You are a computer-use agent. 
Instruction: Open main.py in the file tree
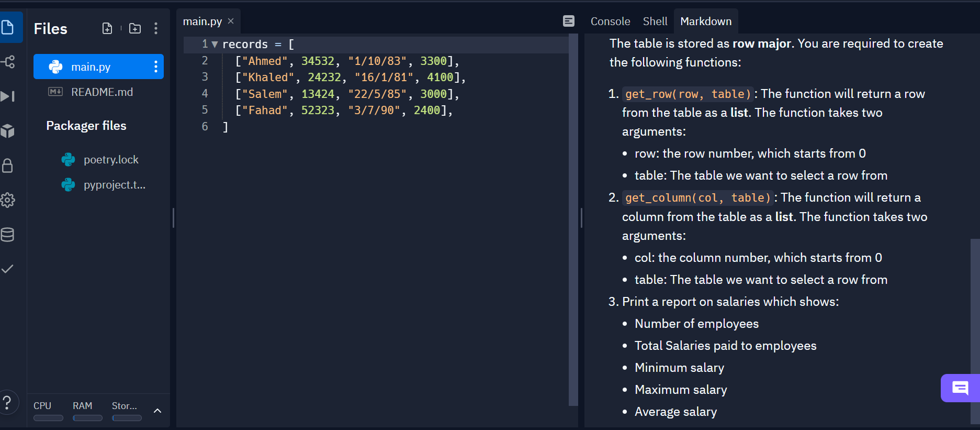98,67
